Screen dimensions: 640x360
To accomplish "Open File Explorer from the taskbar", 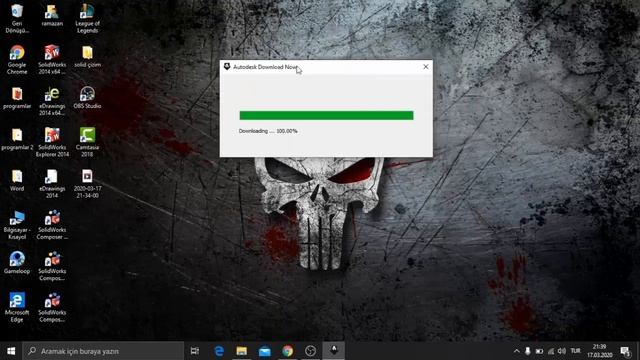I will tap(242, 351).
